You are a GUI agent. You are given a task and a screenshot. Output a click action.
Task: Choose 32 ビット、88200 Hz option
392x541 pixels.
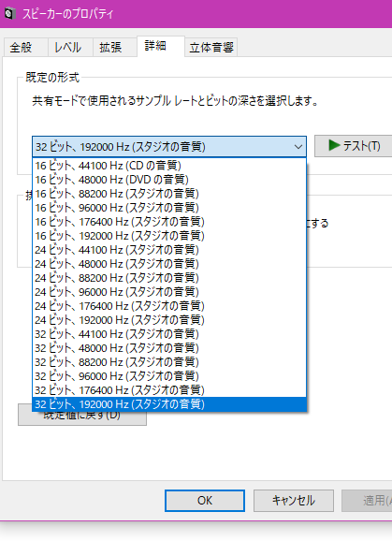pos(169,362)
